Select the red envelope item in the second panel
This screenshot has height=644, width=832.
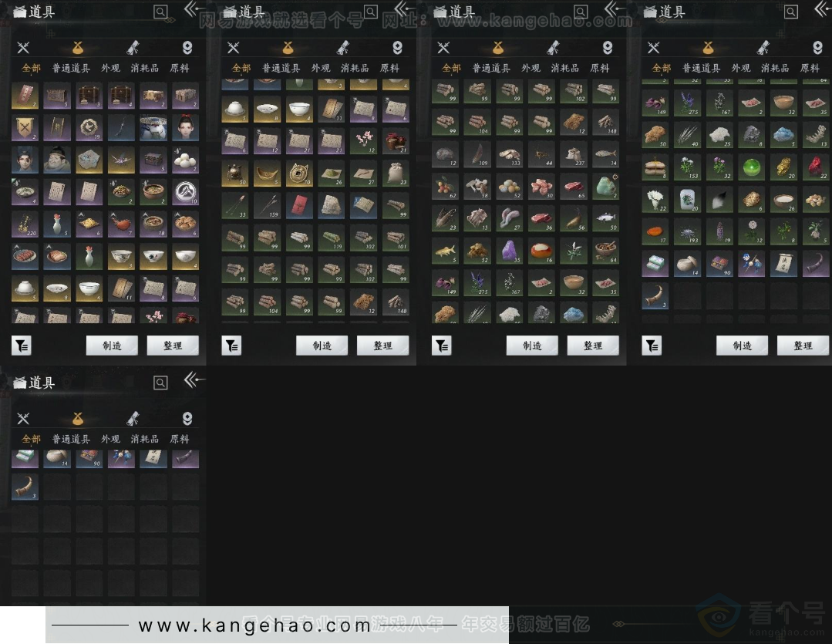click(299, 205)
